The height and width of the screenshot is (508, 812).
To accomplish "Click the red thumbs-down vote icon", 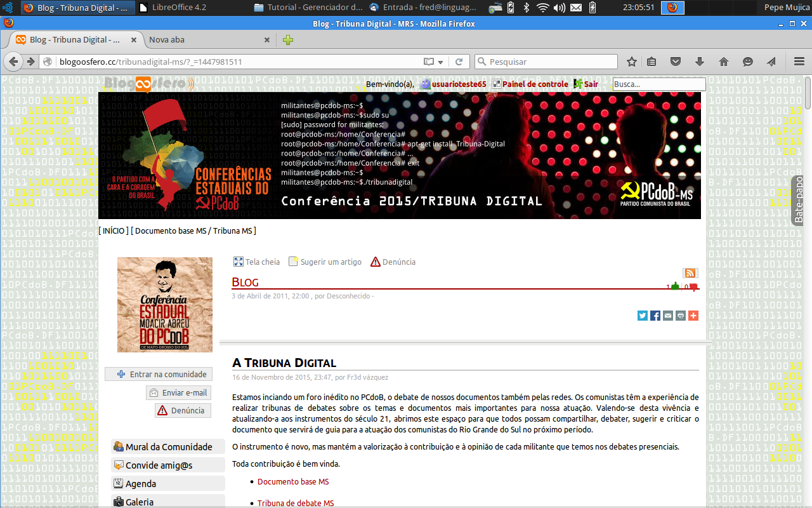I will tap(693, 287).
